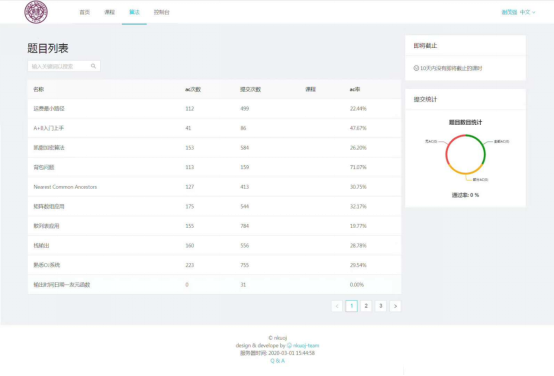554x376 pixels.
Task: Open the problem with 47.67% AC rate
Action: tap(48, 128)
